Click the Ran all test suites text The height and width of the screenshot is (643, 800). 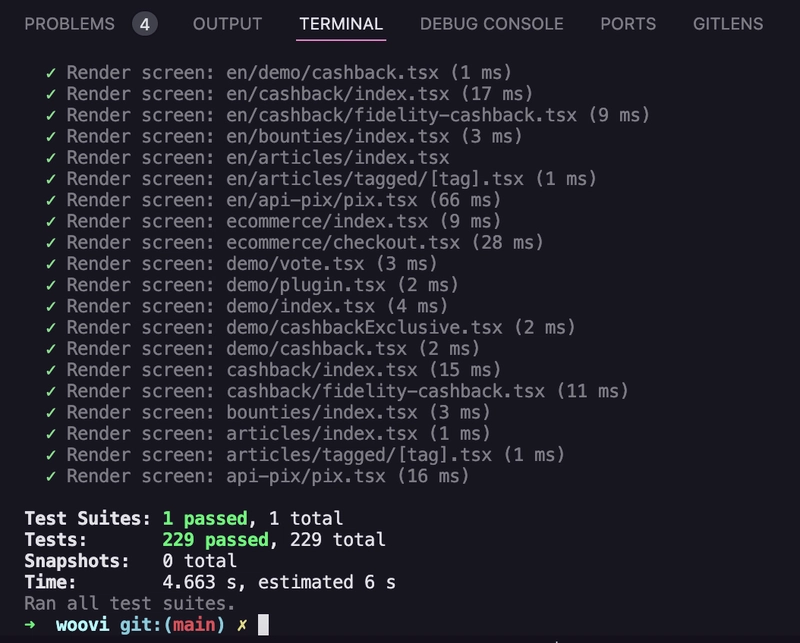pos(130,604)
